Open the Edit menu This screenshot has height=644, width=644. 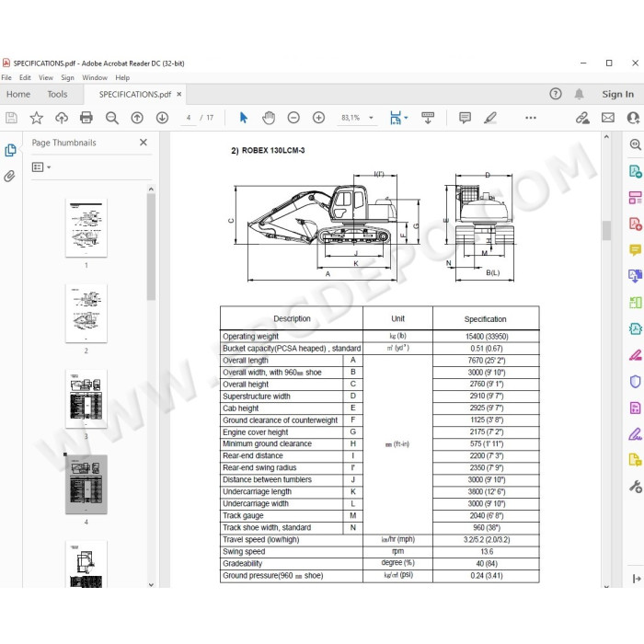(x=25, y=77)
